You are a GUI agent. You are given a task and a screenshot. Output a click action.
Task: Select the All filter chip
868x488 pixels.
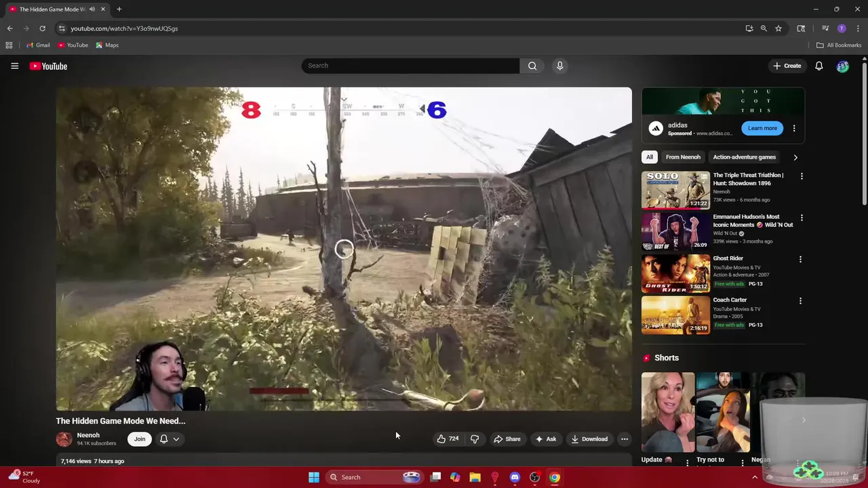pyautogui.click(x=650, y=157)
